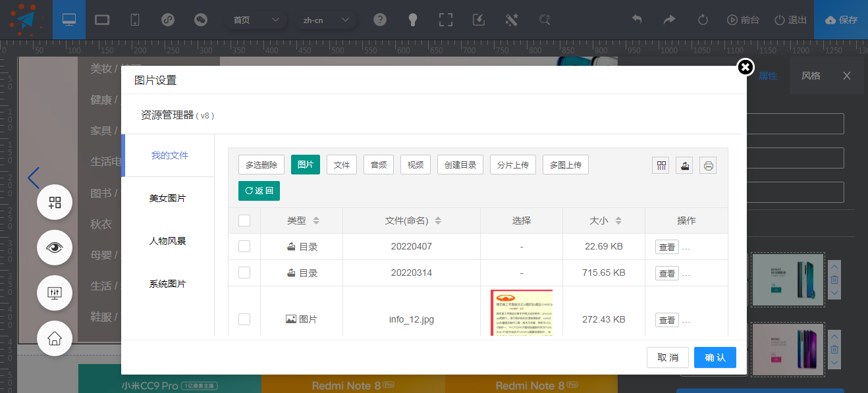Confirm selection with the 确认 button
Screen dimensions: 868x393
(x=715, y=357)
